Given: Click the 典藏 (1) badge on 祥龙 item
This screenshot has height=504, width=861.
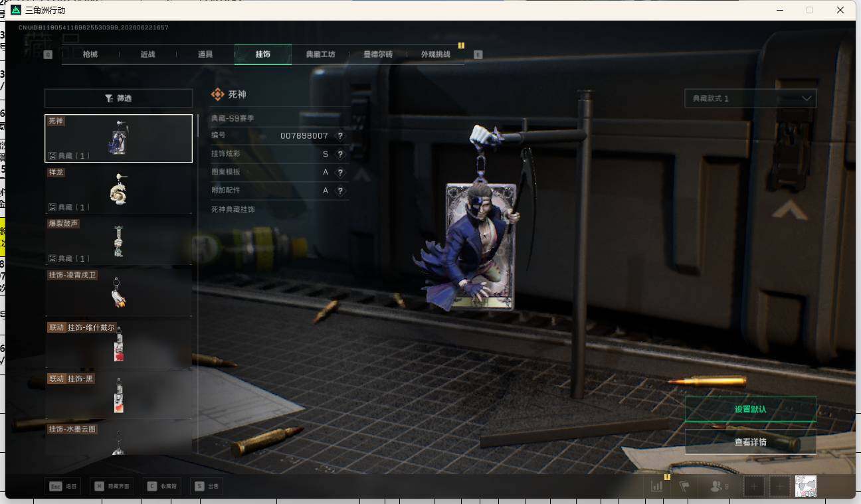Looking at the screenshot, I should click(70, 207).
